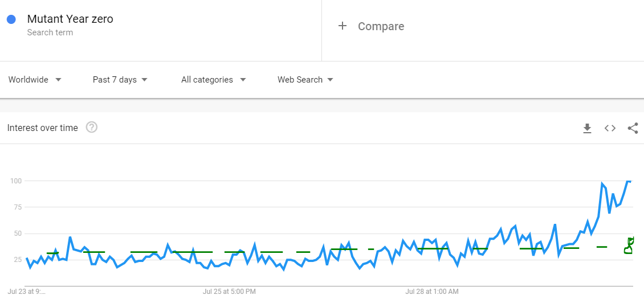Edit the Mutant Year zero search term

pyautogui.click(x=70, y=19)
